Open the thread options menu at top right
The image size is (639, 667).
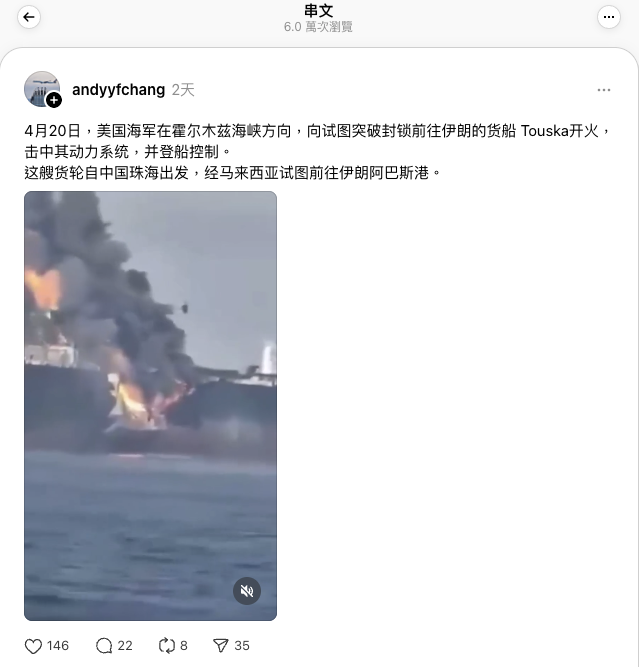pos(609,17)
